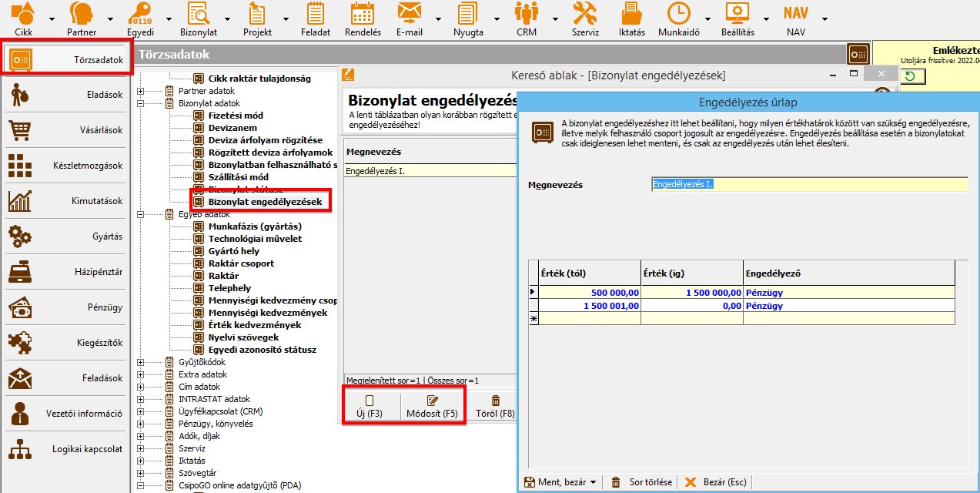Open the NAV toolbar icon
The height and width of the screenshot is (493, 980).
pyautogui.click(x=795, y=14)
